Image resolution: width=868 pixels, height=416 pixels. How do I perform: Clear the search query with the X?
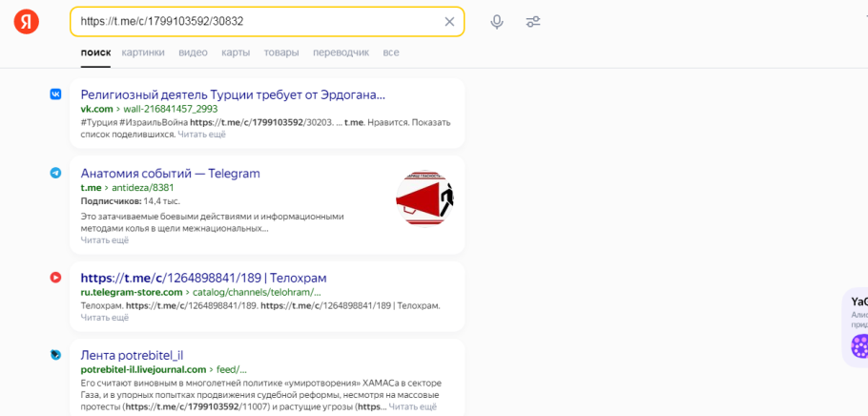click(449, 22)
